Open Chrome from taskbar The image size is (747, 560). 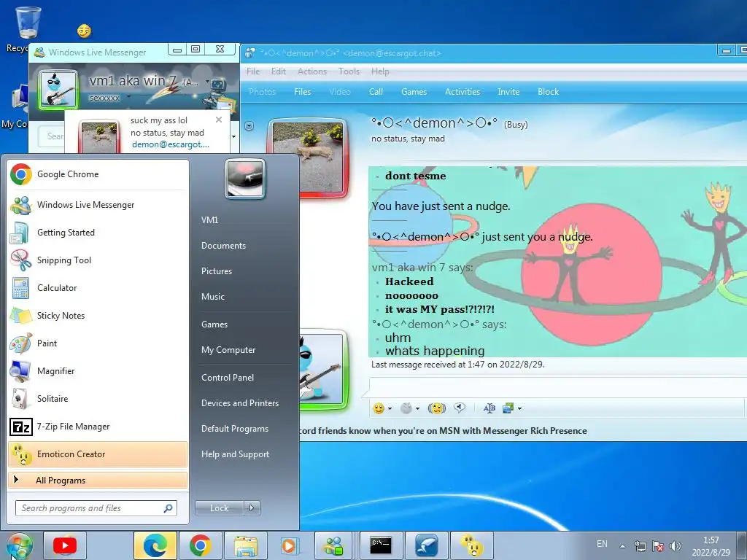tap(201, 545)
